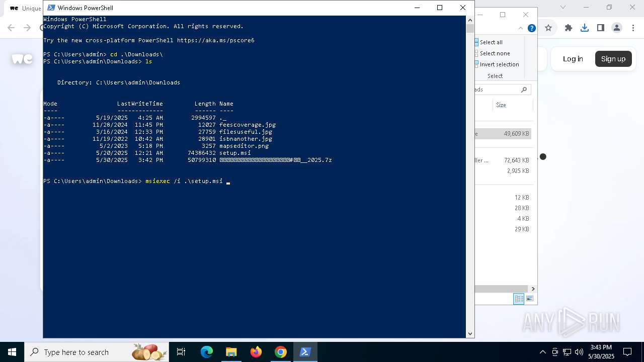Show hidden system tray icons
Viewport: 644px width, 362px height.
(542, 352)
